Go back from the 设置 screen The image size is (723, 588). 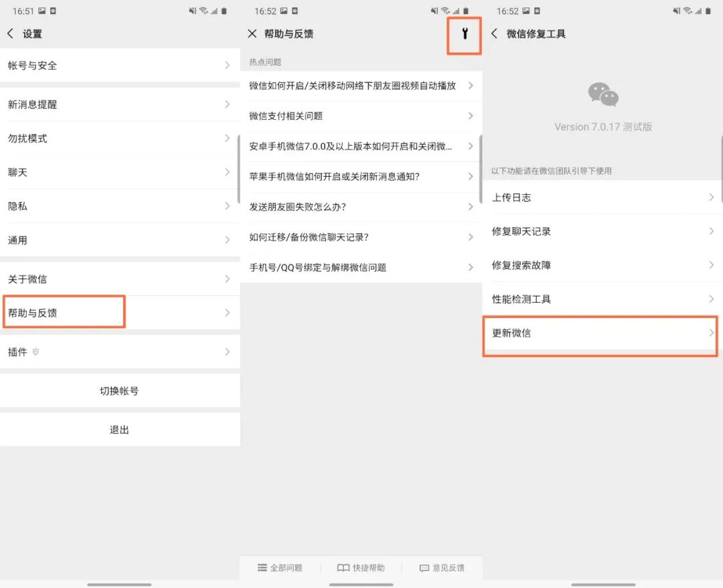pyautogui.click(x=11, y=33)
